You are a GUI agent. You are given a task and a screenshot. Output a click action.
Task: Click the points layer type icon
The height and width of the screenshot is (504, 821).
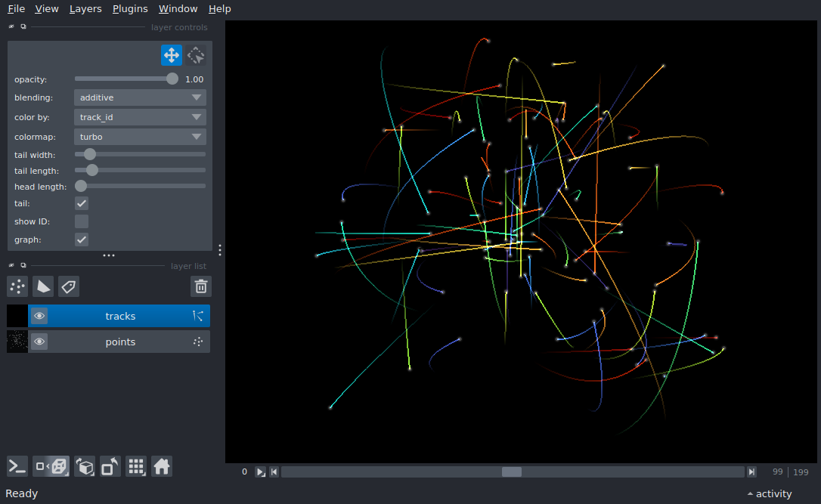tap(198, 342)
